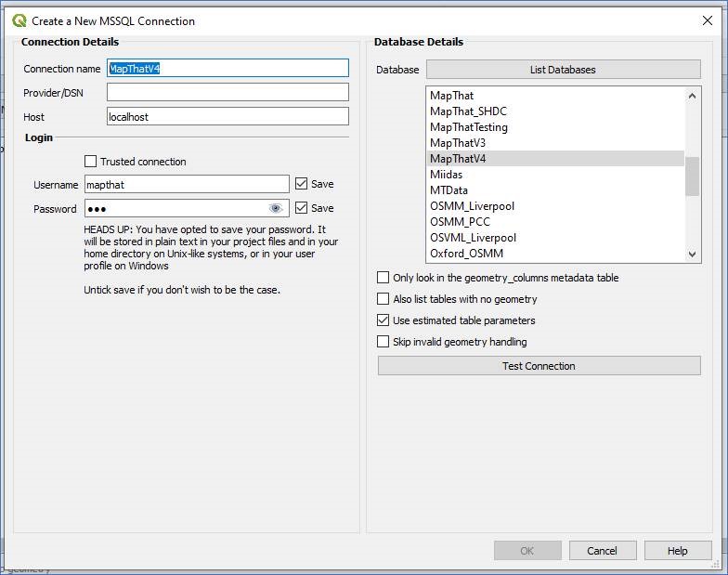Select MapThat database in list
The width and height of the screenshot is (728, 575).
(x=555, y=95)
